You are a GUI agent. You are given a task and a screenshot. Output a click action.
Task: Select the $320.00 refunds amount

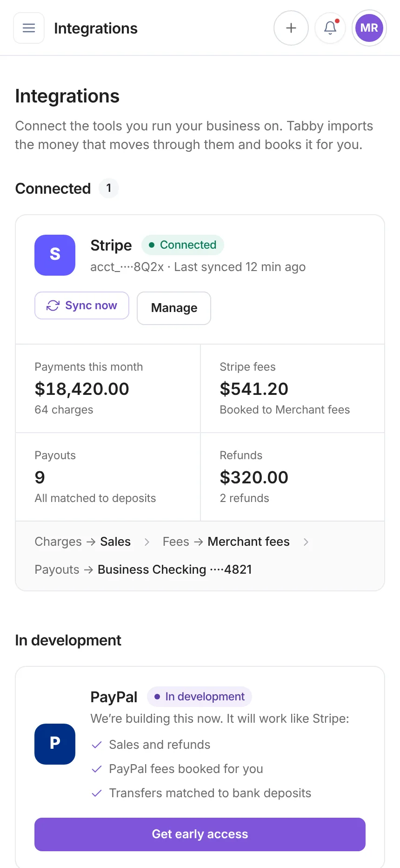coord(254,477)
